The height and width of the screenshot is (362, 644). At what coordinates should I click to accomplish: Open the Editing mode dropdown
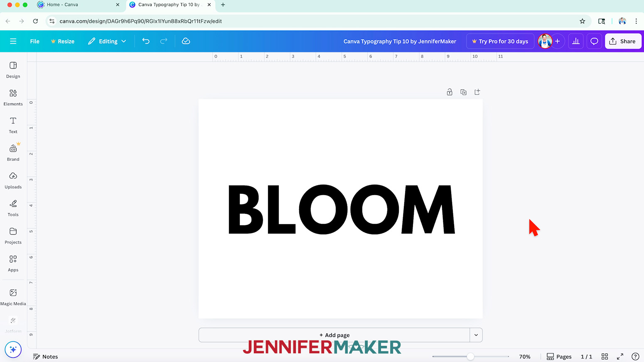coord(107,41)
